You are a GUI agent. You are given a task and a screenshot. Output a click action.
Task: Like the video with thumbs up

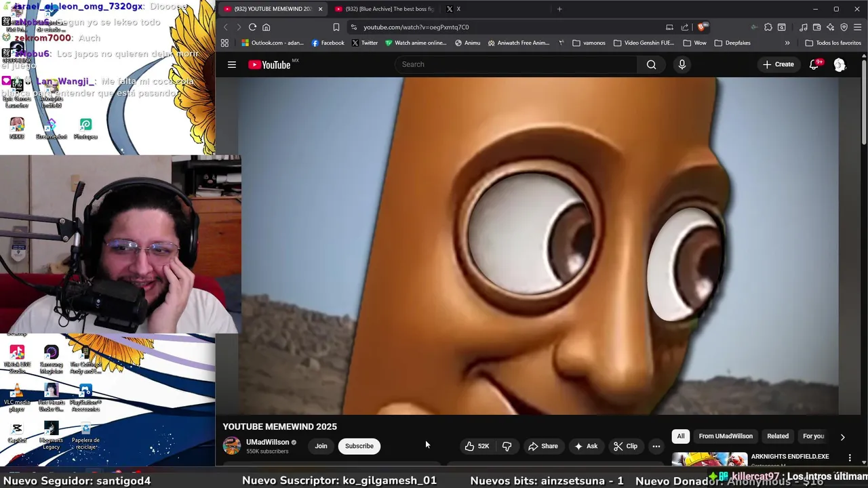point(477,446)
